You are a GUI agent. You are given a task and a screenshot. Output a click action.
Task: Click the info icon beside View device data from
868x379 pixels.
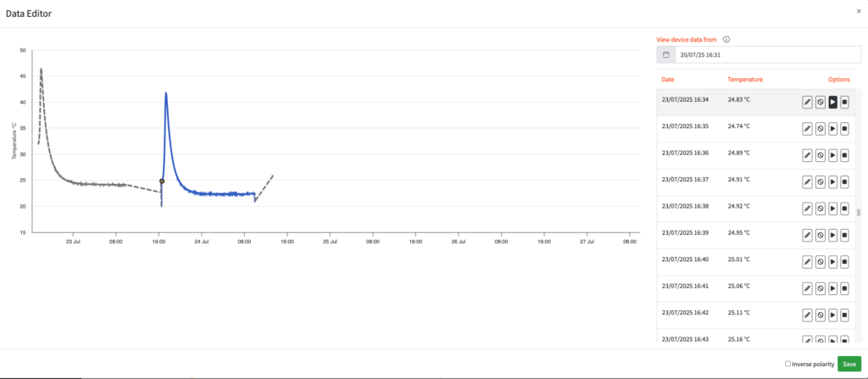(726, 39)
